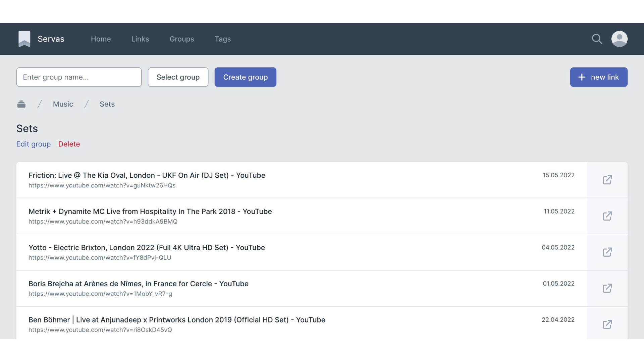Click the groups root breadcrumb icon

coord(21,104)
